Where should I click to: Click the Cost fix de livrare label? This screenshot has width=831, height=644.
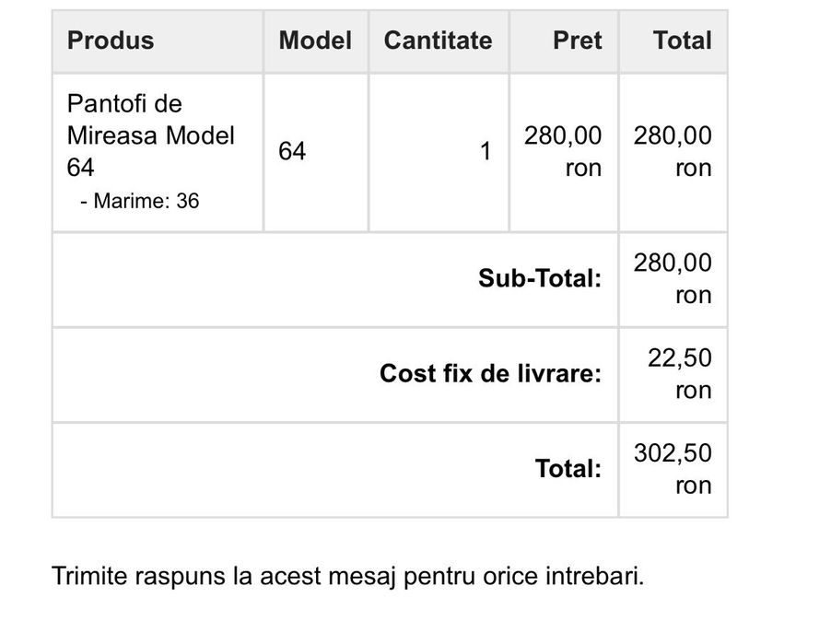[490, 374]
